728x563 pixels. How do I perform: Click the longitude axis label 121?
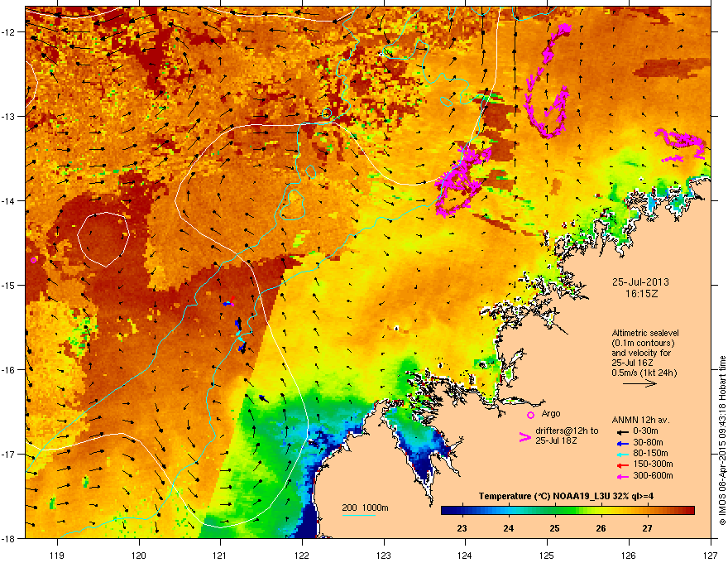tap(220, 555)
